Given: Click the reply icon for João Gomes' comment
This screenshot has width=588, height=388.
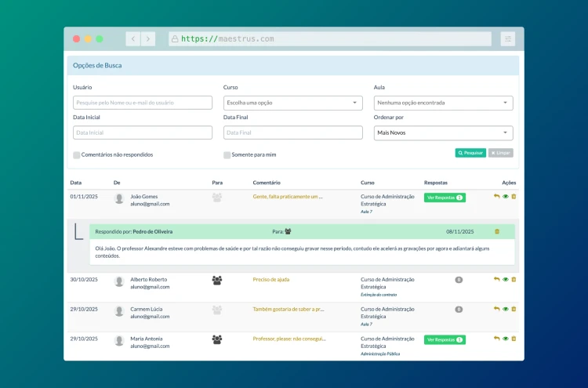Looking at the screenshot, I should pos(496,197).
